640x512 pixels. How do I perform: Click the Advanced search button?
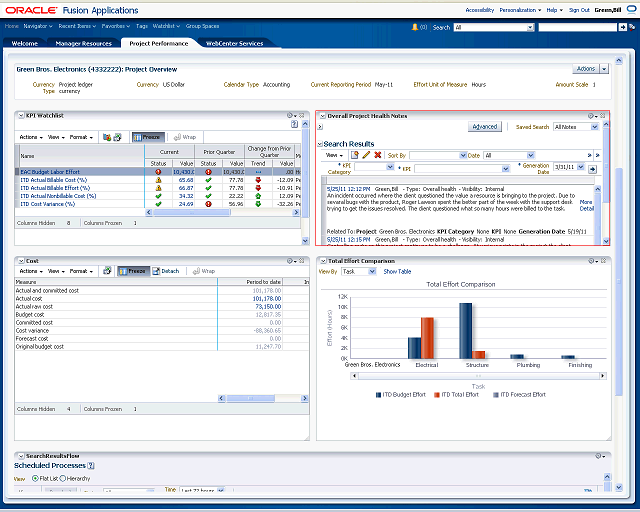point(484,127)
